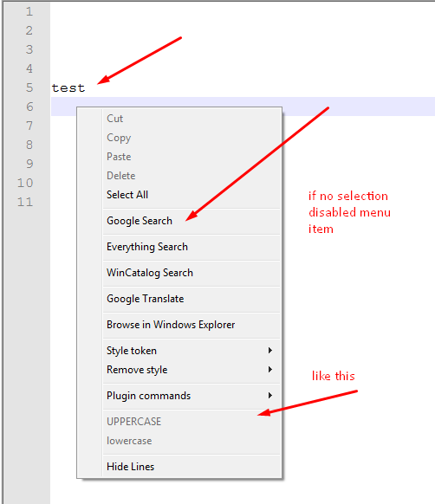Choose Select All in the context menu
Image resolution: width=435 pixels, height=504 pixels.
[x=192, y=195]
